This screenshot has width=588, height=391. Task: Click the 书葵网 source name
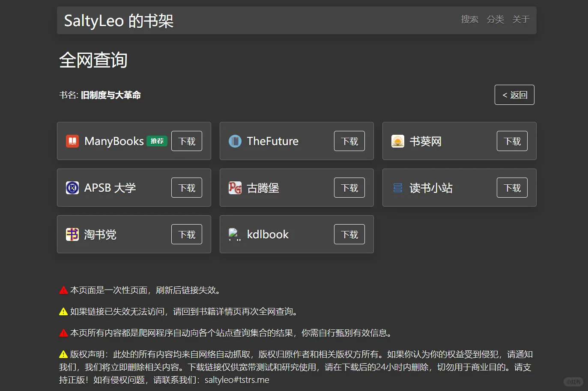tap(426, 141)
